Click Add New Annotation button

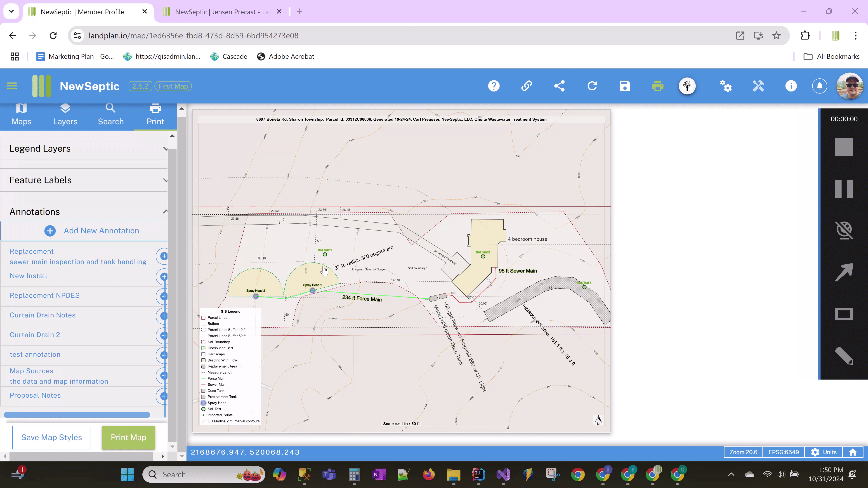[x=92, y=231]
